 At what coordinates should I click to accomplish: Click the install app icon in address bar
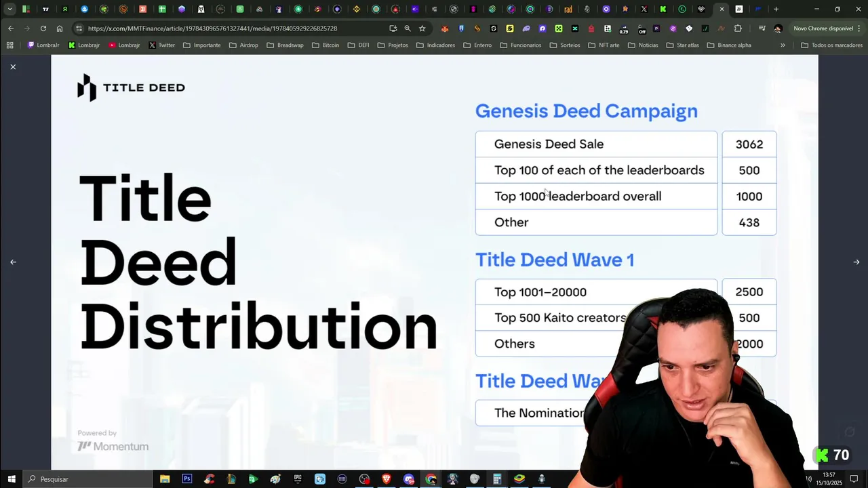[x=393, y=28]
